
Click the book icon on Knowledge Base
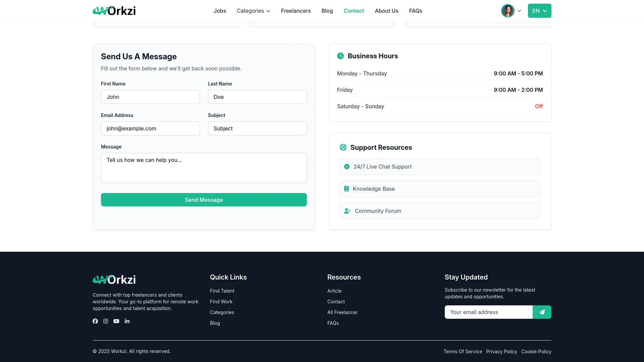tap(346, 188)
